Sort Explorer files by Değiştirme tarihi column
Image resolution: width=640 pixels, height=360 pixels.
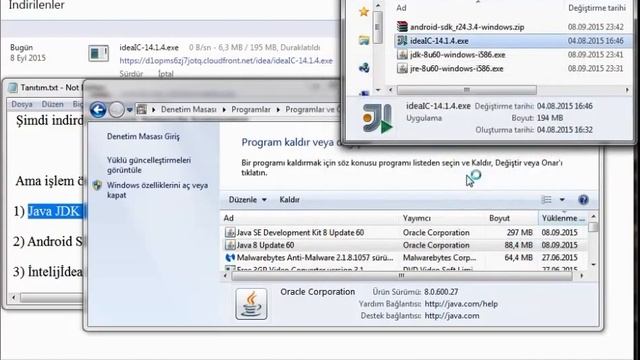597,8
